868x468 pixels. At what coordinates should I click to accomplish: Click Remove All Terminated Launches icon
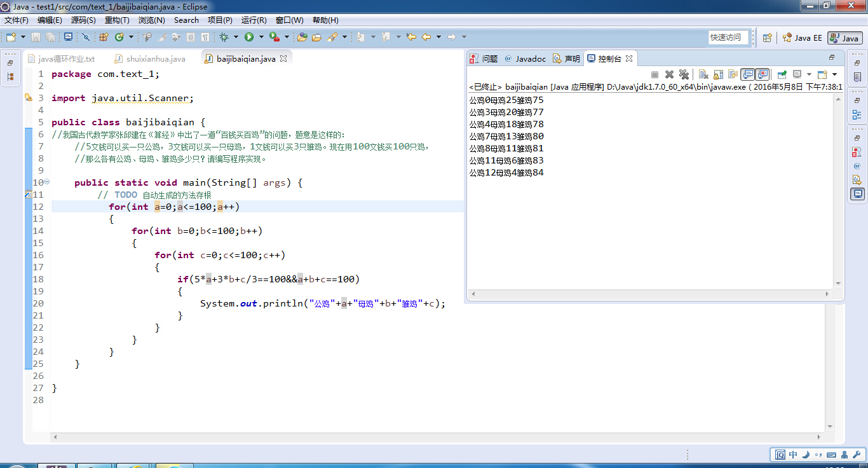point(684,74)
